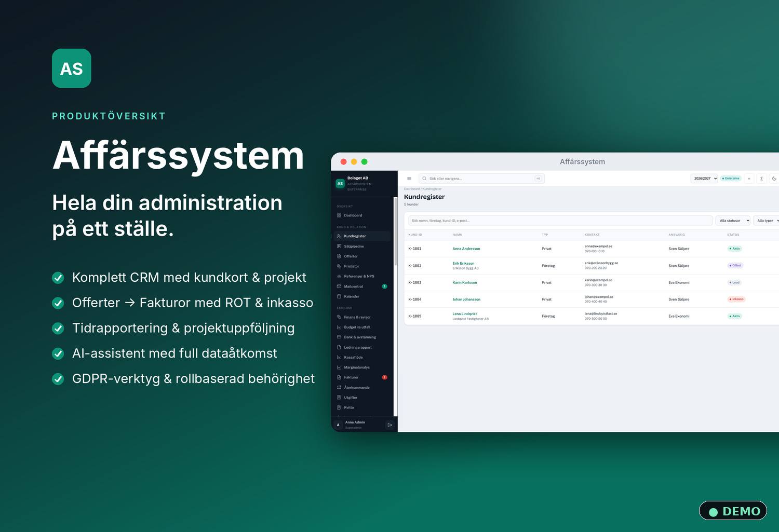779x532 pixels.
Task: Click customer ID K-1001
Action: coord(415,249)
